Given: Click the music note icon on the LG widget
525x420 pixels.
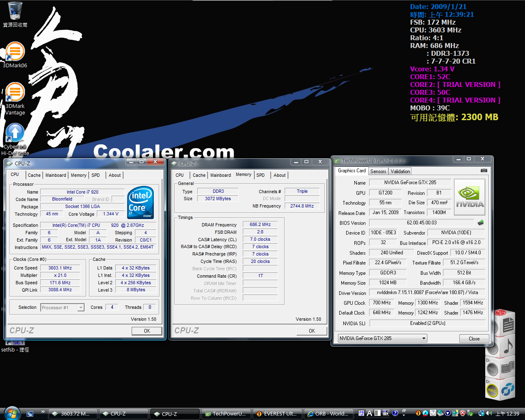Looking at the screenshot, I should (x=508, y=346).
